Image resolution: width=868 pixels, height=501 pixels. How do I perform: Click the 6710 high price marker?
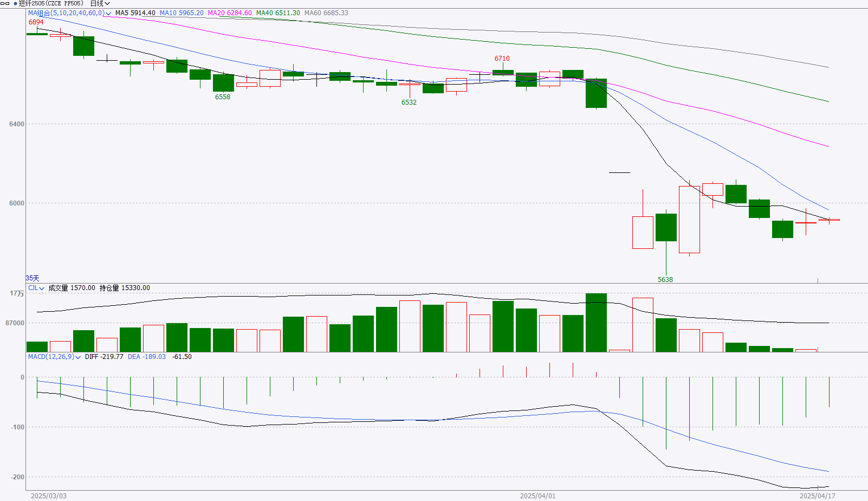(502, 59)
